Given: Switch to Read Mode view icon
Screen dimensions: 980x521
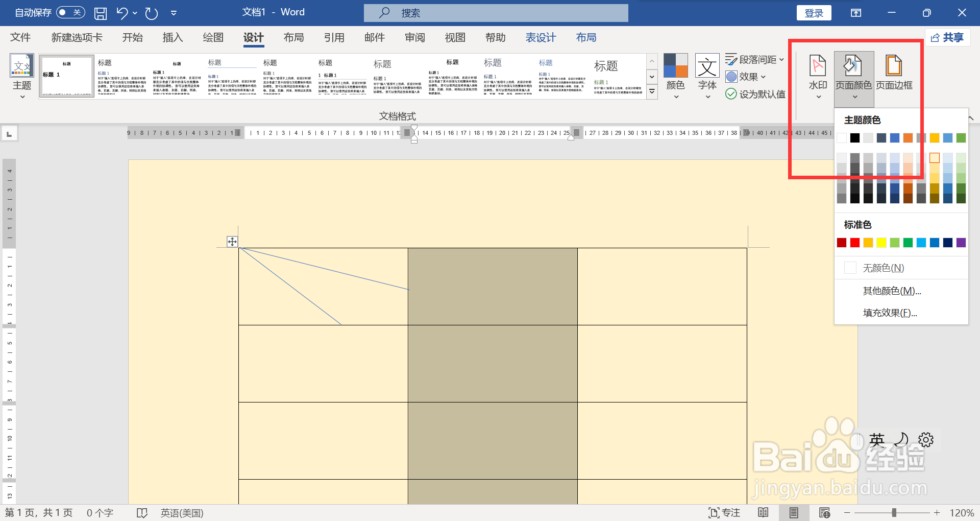Looking at the screenshot, I should tap(763, 513).
